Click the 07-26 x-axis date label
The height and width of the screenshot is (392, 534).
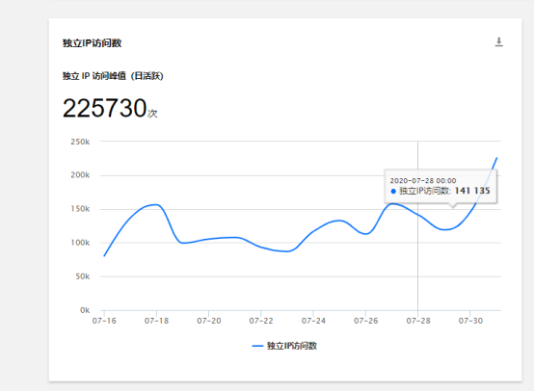tap(365, 321)
